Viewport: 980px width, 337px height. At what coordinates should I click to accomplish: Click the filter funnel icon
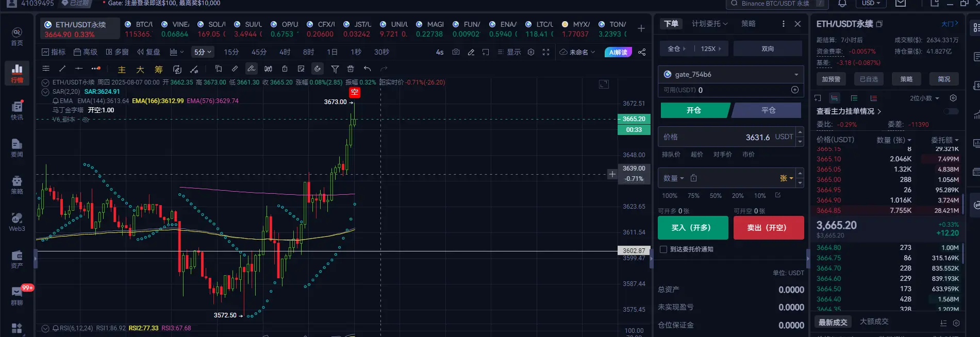[335, 69]
